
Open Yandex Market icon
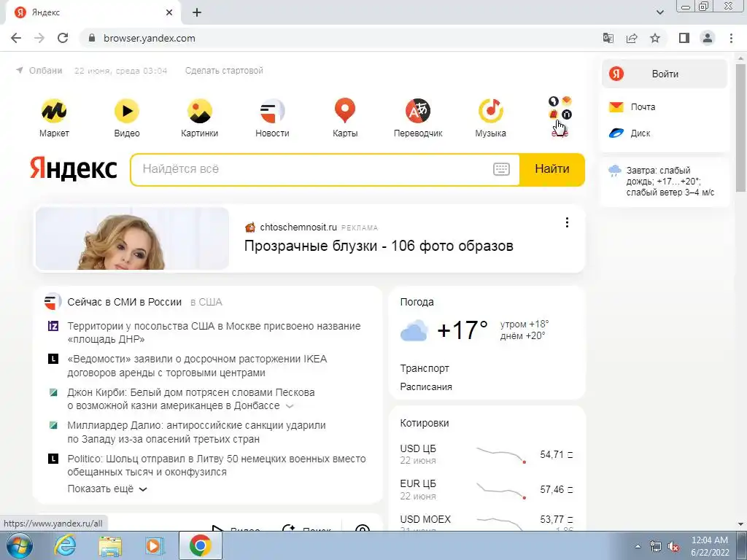point(54,111)
